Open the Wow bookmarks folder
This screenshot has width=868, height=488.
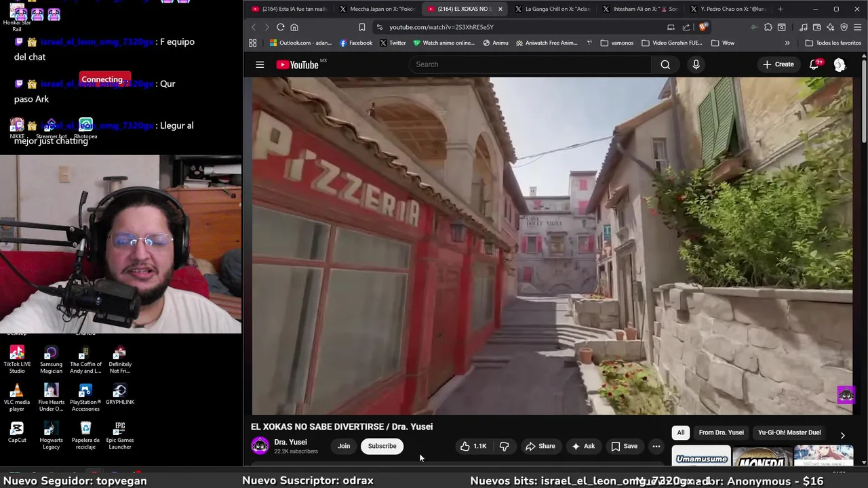coord(722,43)
